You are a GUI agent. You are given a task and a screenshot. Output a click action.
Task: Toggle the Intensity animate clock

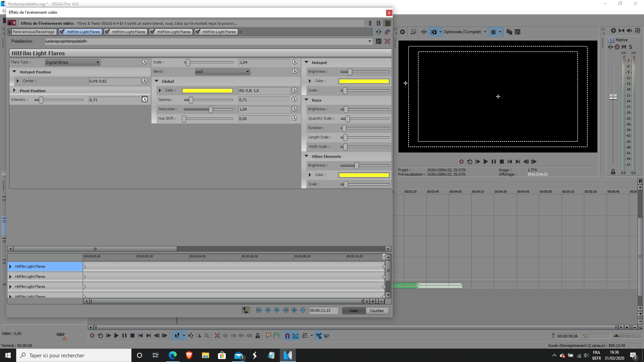[145, 100]
